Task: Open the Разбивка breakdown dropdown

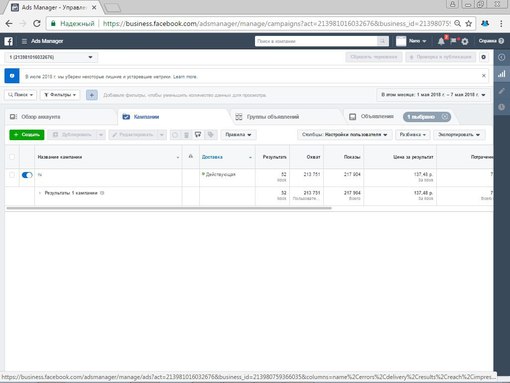Action: [413, 135]
